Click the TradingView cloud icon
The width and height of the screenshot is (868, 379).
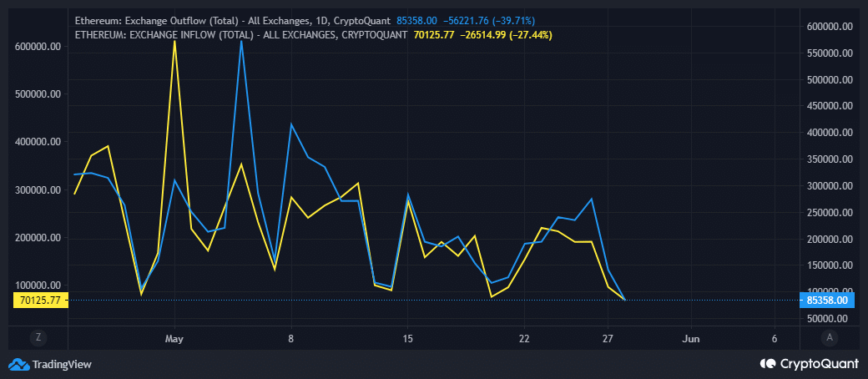pyautogui.click(x=18, y=364)
